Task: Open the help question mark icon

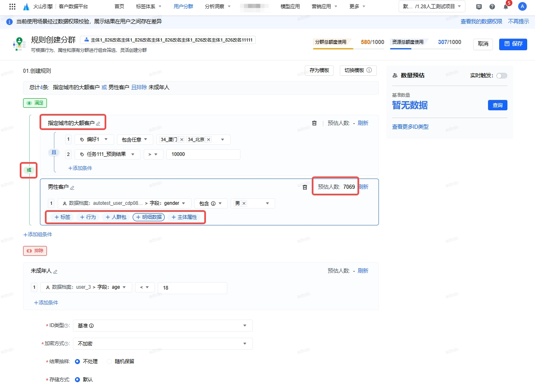Action: tap(492, 7)
